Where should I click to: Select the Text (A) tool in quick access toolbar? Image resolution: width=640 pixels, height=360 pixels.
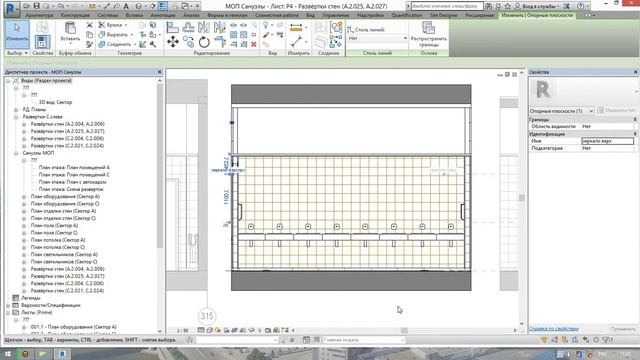pyautogui.click(x=126, y=6)
